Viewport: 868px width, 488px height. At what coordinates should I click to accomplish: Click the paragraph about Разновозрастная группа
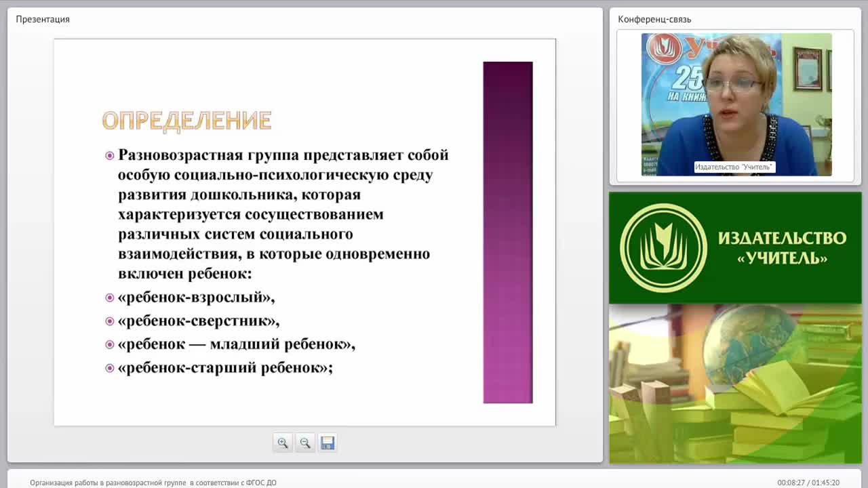(283, 214)
